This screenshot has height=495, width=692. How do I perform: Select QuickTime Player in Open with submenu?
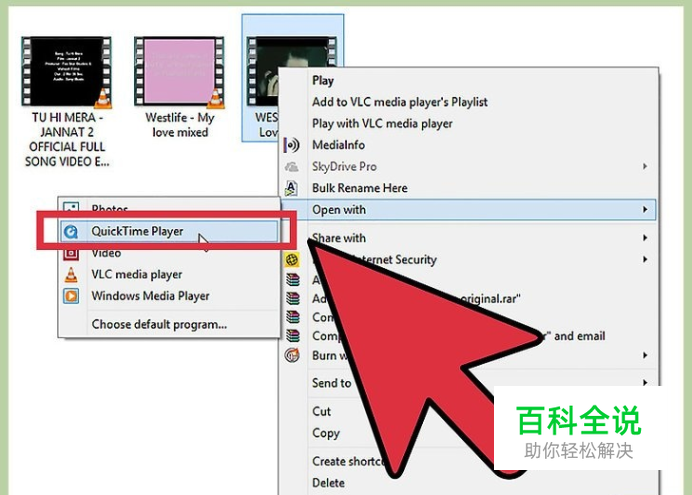pos(169,231)
